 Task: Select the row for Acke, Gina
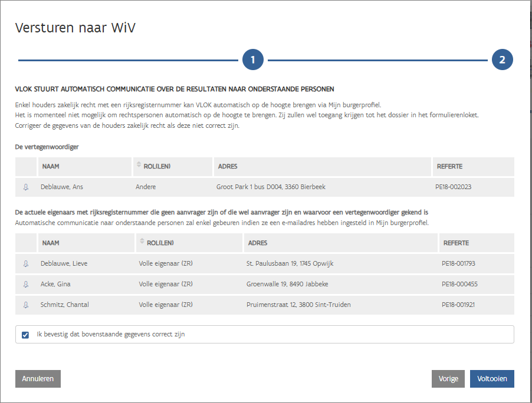tap(55, 284)
